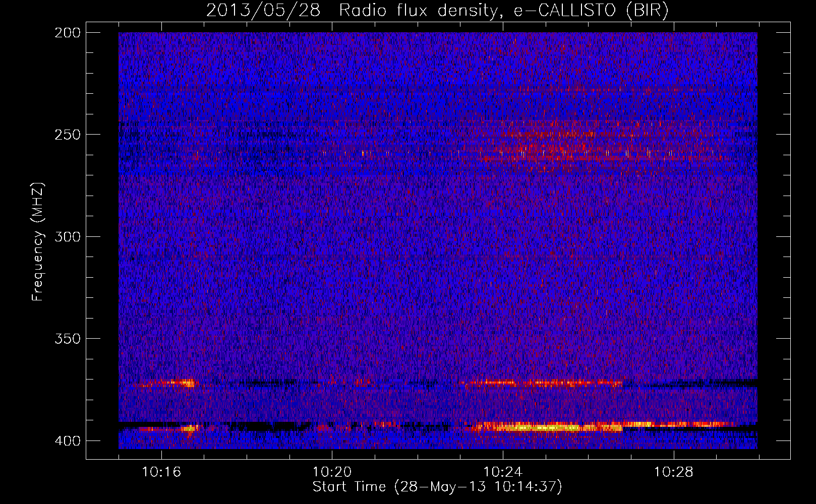This screenshot has width=816, height=504.
Task: Click the 10:20 time tick label
Action: point(332,472)
